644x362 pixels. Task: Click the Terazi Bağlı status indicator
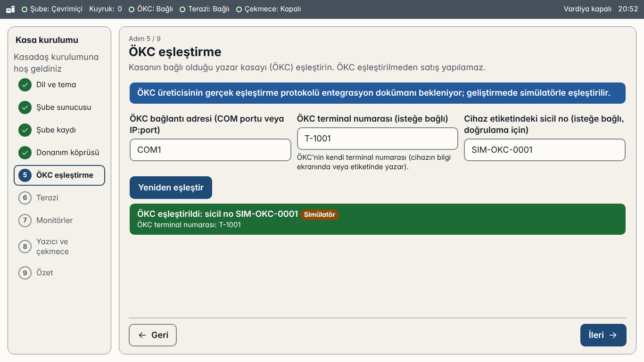coord(205,9)
